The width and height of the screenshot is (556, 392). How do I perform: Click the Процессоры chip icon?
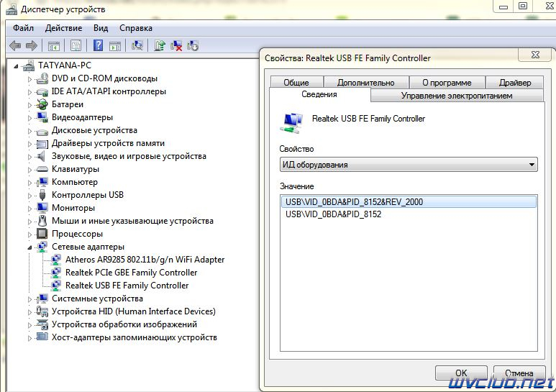42,234
